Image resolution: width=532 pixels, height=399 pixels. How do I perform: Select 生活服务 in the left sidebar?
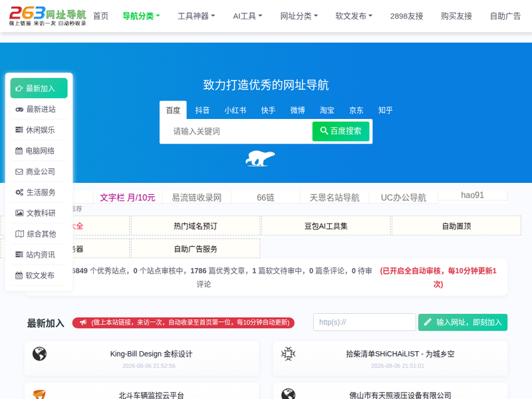coord(39,192)
